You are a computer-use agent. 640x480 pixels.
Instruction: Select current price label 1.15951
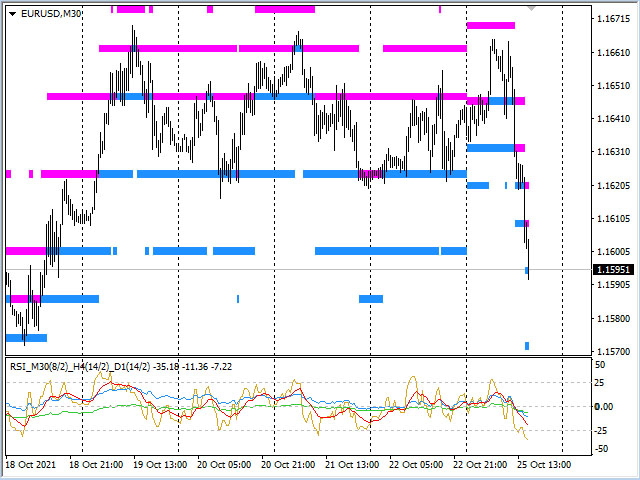click(x=613, y=270)
